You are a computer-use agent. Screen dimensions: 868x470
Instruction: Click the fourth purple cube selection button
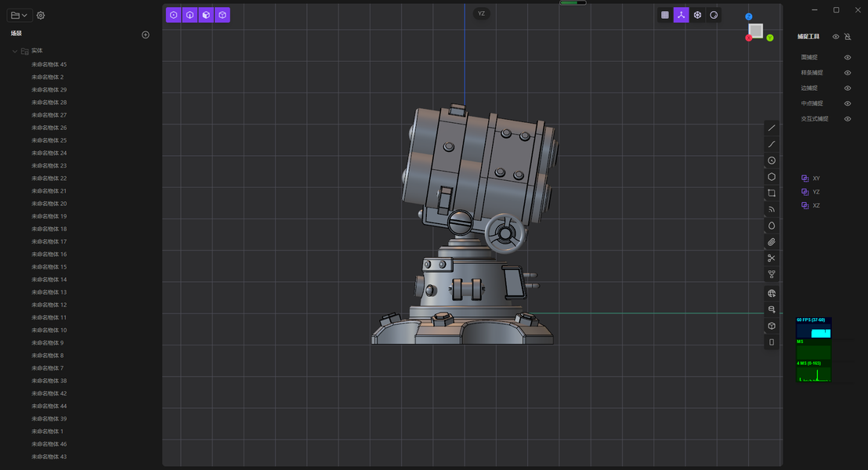click(222, 15)
